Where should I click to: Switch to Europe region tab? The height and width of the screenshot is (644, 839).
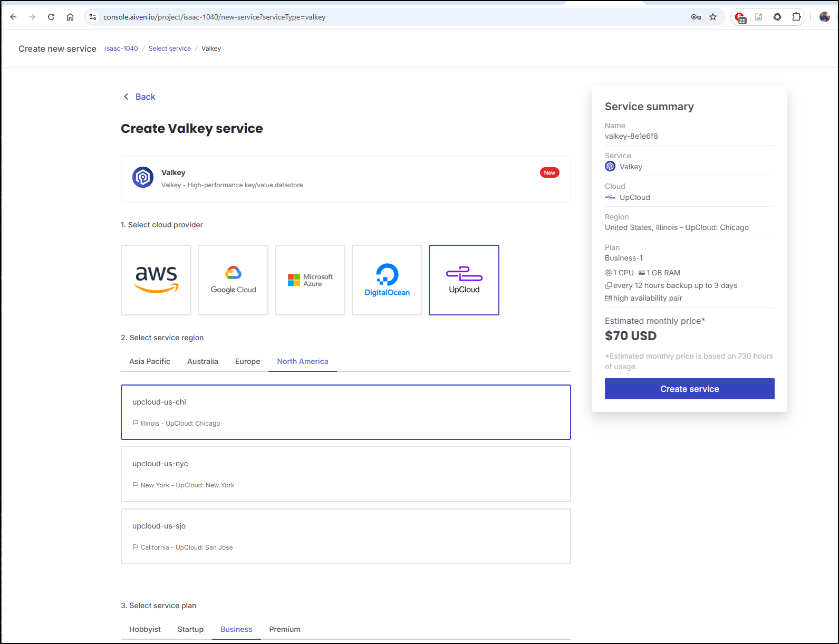point(247,361)
